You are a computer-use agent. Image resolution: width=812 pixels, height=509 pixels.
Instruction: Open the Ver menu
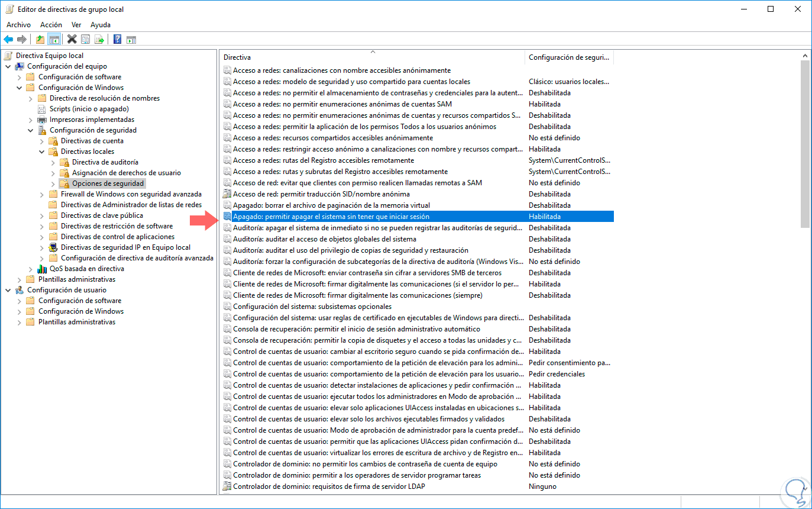click(76, 25)
